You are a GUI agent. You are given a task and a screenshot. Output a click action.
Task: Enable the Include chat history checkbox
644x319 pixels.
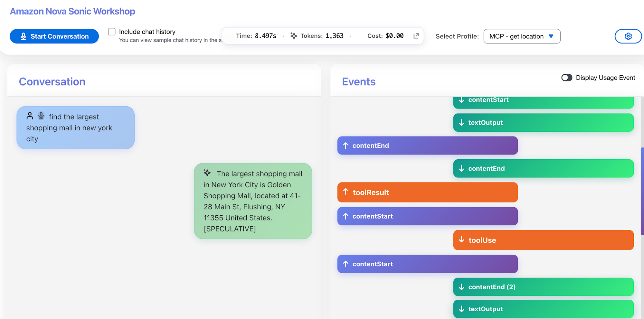[112, 32]
